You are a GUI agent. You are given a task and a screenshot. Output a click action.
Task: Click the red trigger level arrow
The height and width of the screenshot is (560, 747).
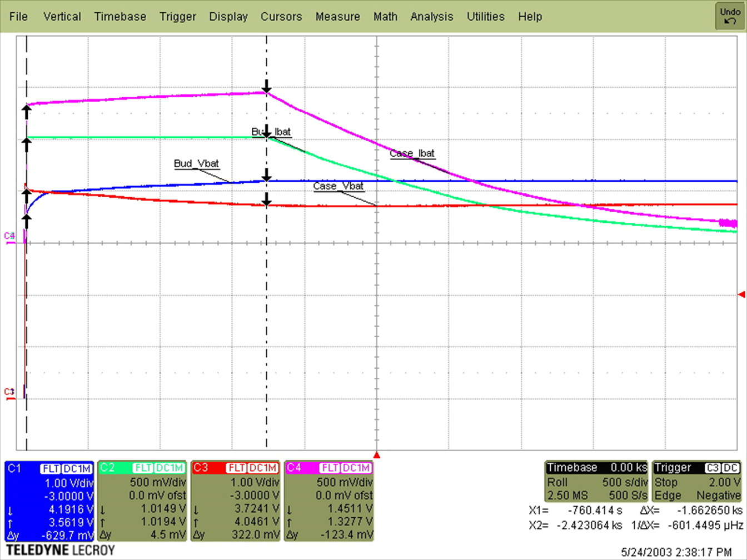[741, 294]
